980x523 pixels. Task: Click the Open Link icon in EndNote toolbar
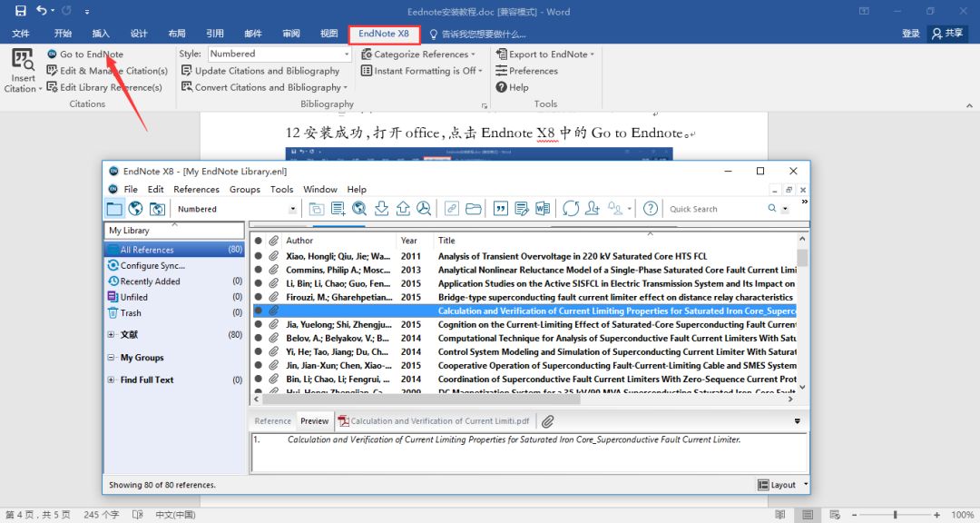pyautogui.click(x=451, y=208)
